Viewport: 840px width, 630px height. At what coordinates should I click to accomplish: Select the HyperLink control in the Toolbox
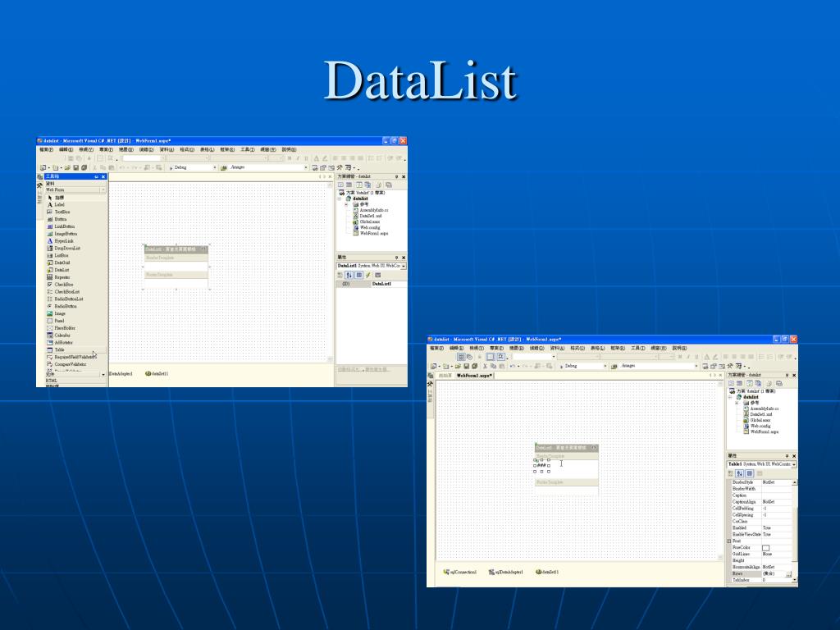(x=60, y=241)
